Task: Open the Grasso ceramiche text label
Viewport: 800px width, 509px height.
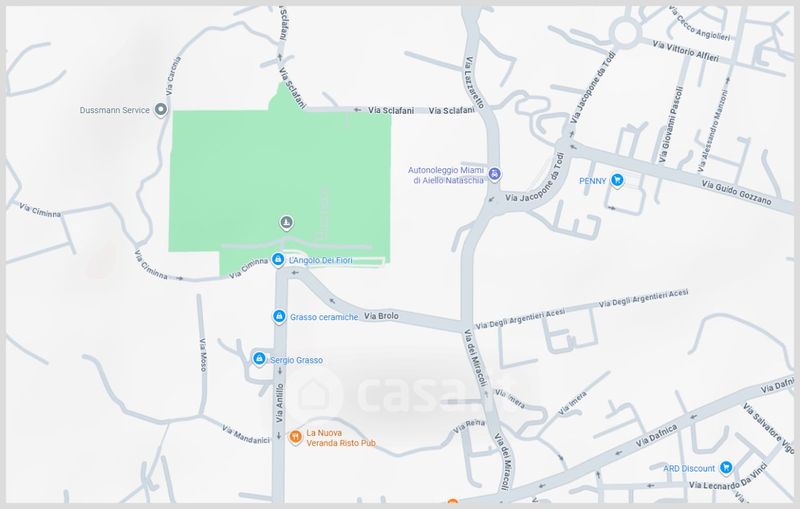Action: 324,317
